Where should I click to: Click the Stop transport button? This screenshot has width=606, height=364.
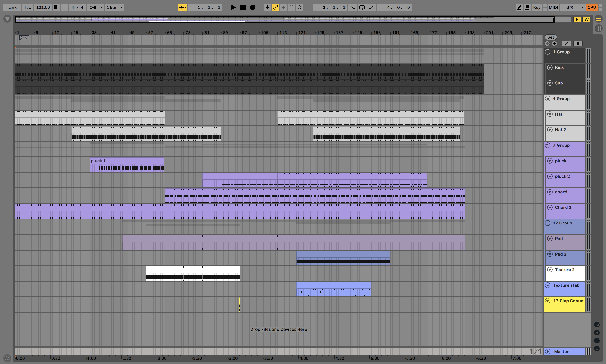pyautogui.click(x=243, y=7)
